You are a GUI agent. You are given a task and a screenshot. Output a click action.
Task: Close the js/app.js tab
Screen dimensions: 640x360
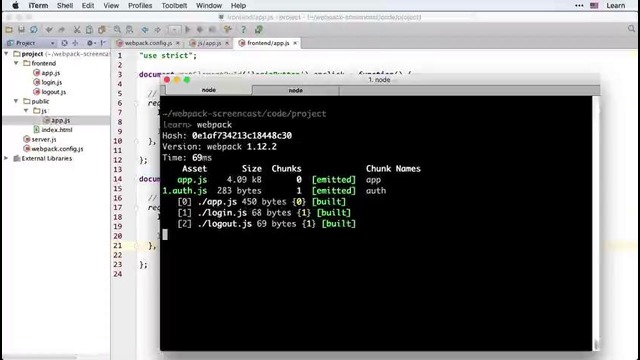coord(227,43)
